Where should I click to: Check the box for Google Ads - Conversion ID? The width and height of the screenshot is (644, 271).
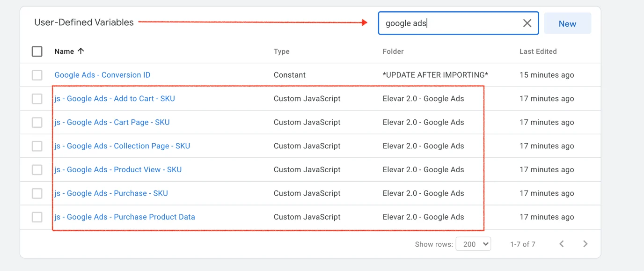click(x=37, y=75)
